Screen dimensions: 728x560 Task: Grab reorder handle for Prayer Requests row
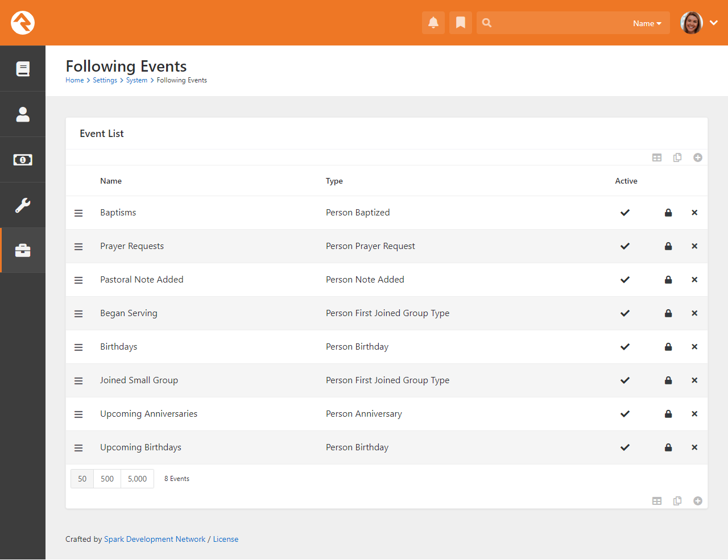click(x=78, y=247)
